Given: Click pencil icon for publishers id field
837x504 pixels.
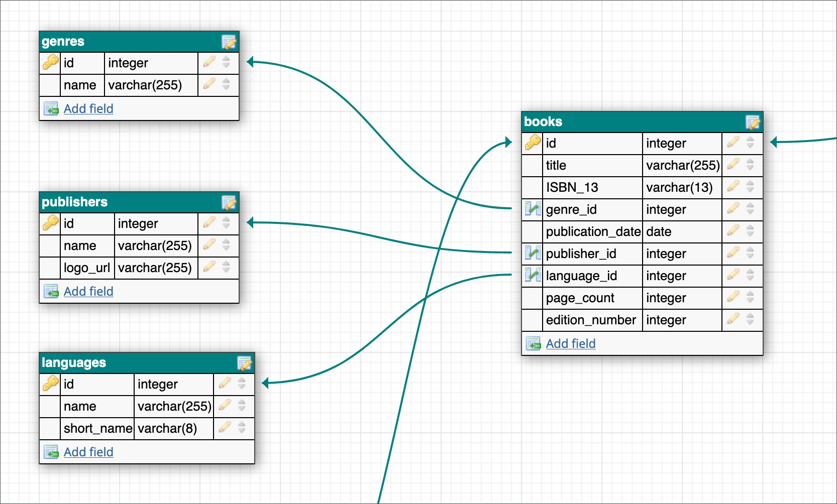Looking at the screenshot, I should [210, 223].
